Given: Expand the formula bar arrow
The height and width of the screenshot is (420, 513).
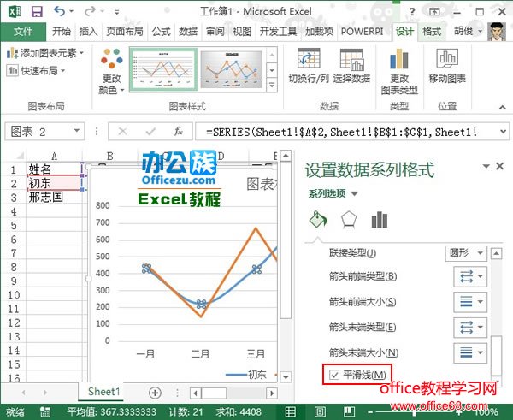Looking at the screenshot, I should click(504, 132).
